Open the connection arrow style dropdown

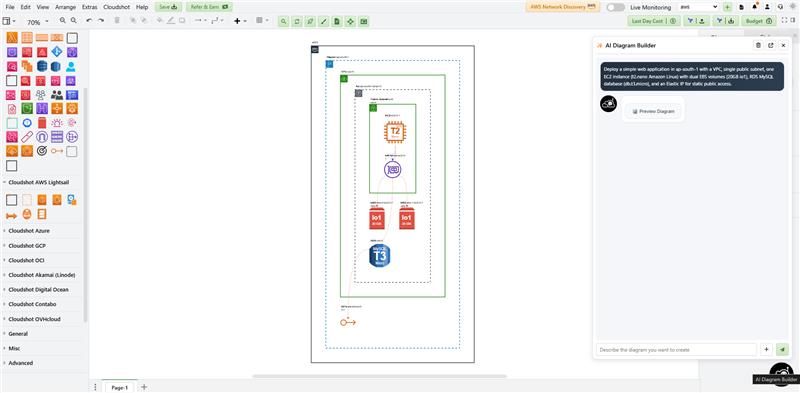(x=201, y=21)
